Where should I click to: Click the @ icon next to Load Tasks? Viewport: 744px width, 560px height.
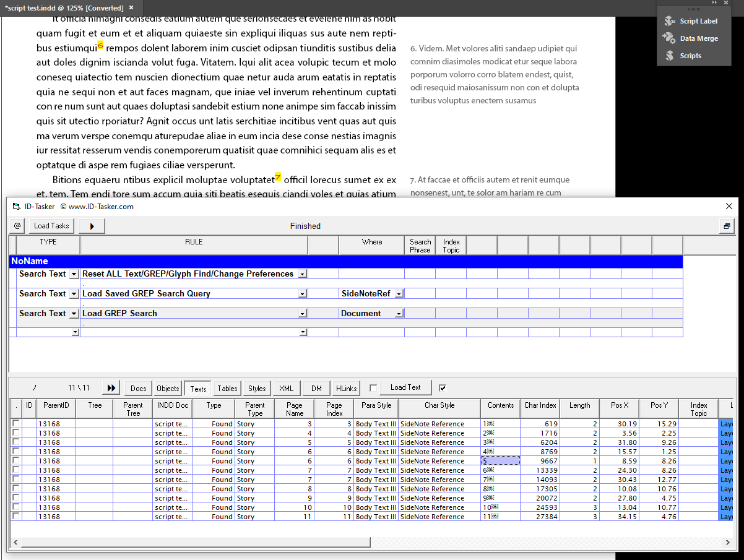(x=17, y=226)
